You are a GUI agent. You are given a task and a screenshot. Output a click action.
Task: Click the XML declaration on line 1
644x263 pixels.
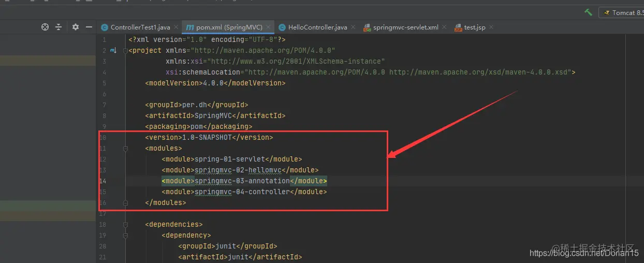pos(207,40)
